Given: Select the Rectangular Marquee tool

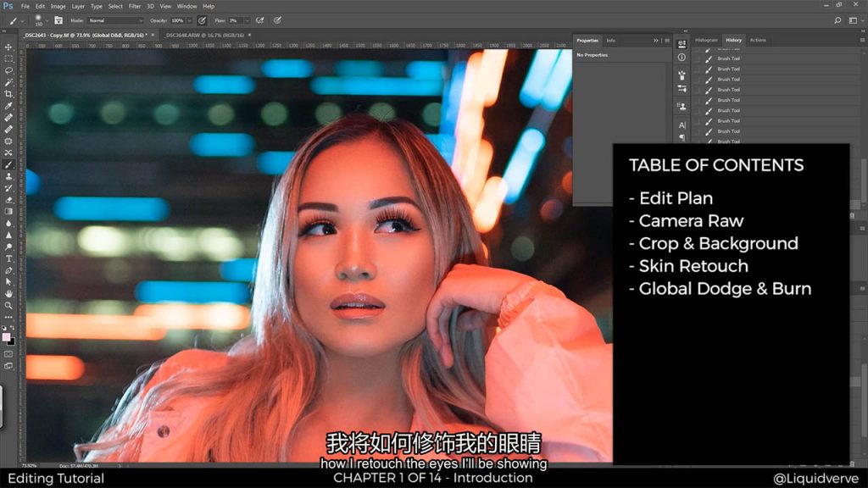Looking at the screenshot, I should pyautogui.click(x=8, y=58).
